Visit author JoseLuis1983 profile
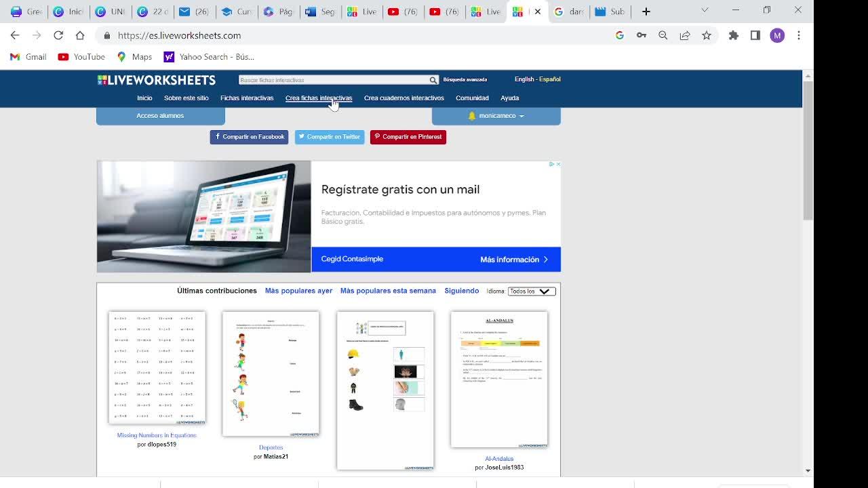 505,468
